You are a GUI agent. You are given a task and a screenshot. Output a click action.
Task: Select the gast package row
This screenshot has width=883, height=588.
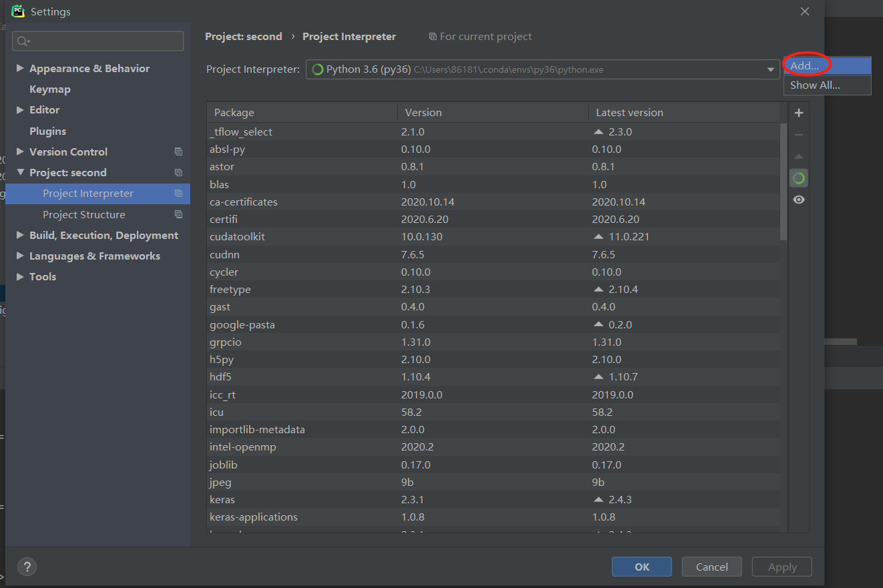pyautogui.click(x=494, y=307)
